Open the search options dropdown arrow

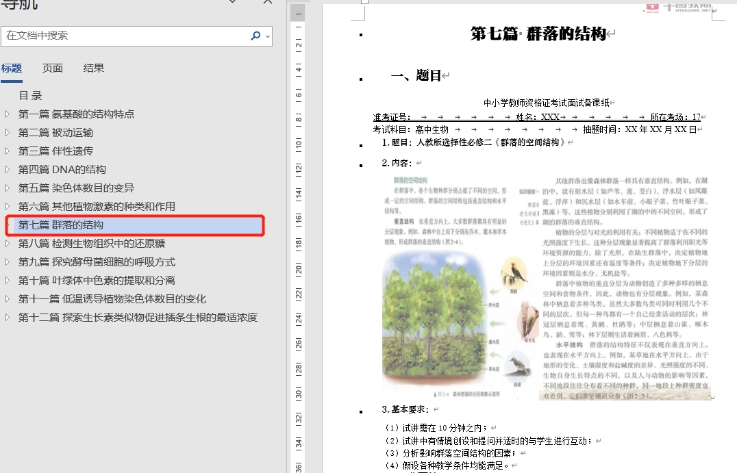click(266, 35)
